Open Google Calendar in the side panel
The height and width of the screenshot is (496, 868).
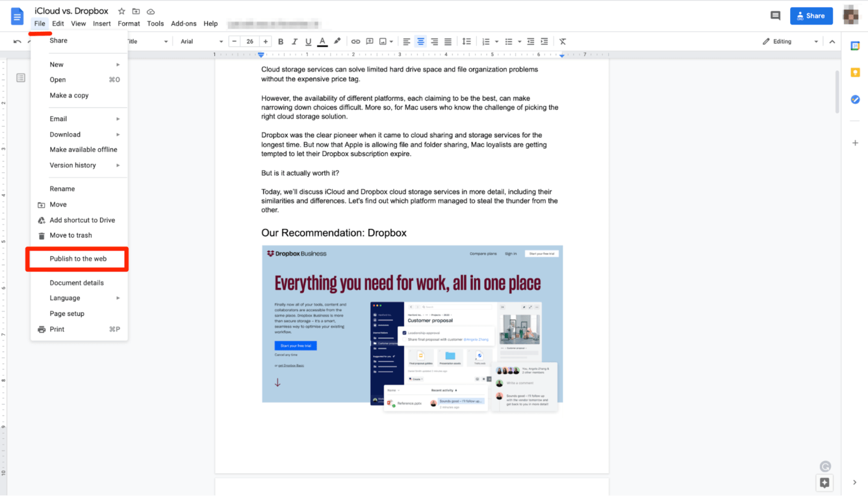click(x=855, y=46)
